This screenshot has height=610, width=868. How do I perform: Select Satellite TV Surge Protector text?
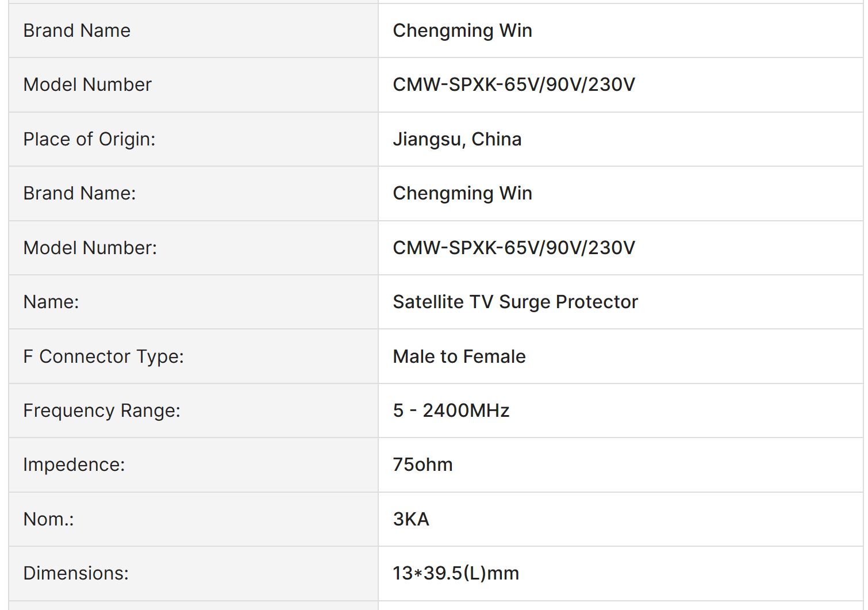(x=515, y=302)
